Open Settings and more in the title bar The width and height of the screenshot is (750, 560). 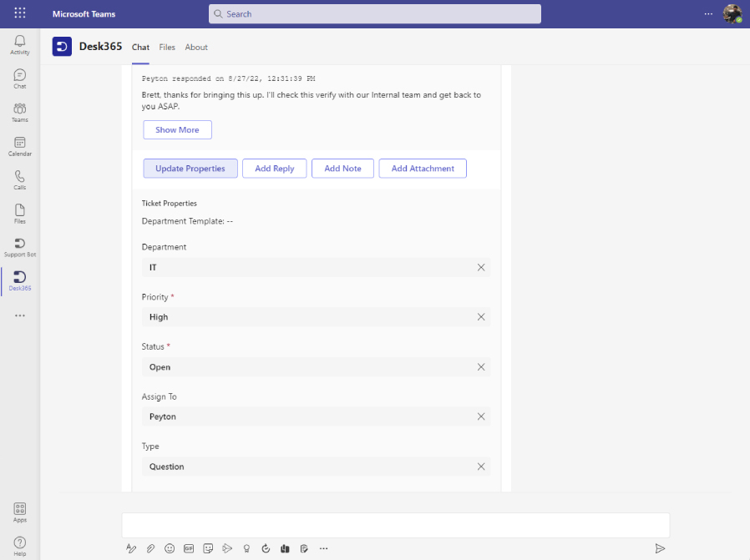click(x=708, y=14)
